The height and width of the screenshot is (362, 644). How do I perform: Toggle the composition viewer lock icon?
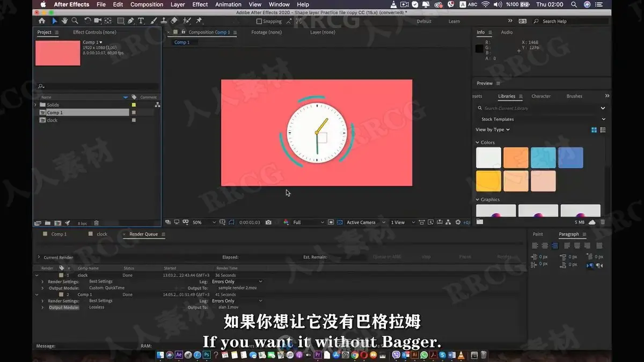(184, 32)
